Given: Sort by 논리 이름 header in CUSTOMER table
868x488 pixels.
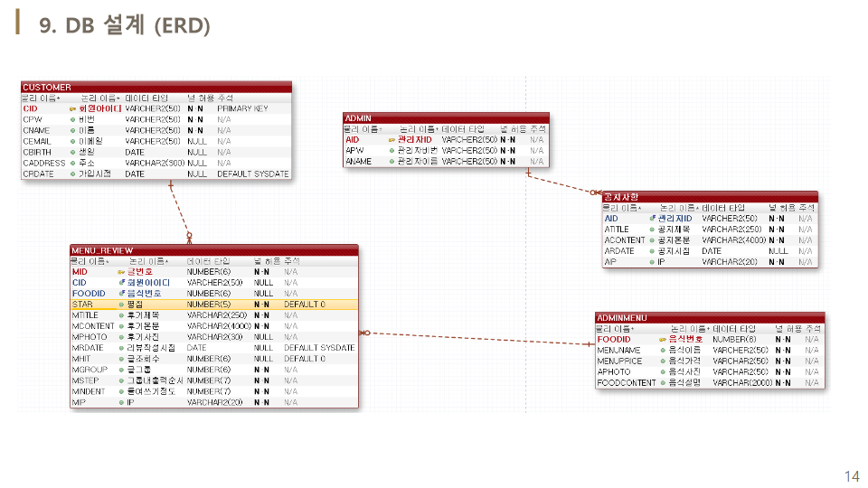Looking at the screenshot, I should click(x=100, y=99).
